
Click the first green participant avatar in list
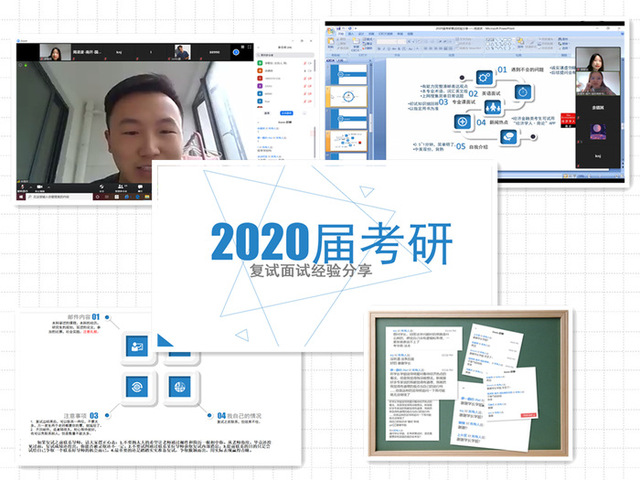pos(259,62)
